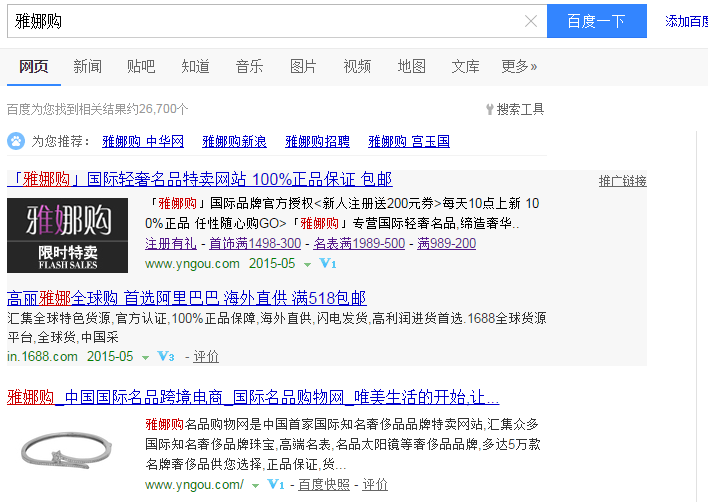Switch to the 新闻 tab
This screenshot has width=708, height=502.
pos(87,67)
